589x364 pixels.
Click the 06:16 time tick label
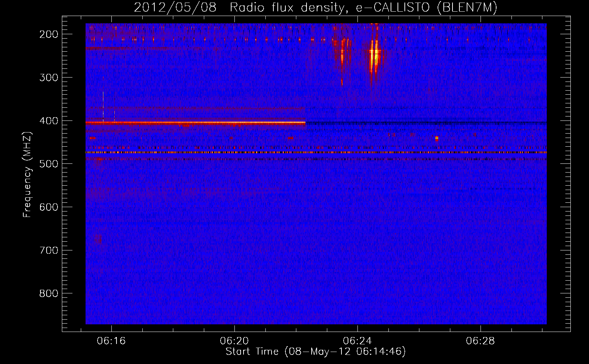pyautogui.click(x=111, y=341)
